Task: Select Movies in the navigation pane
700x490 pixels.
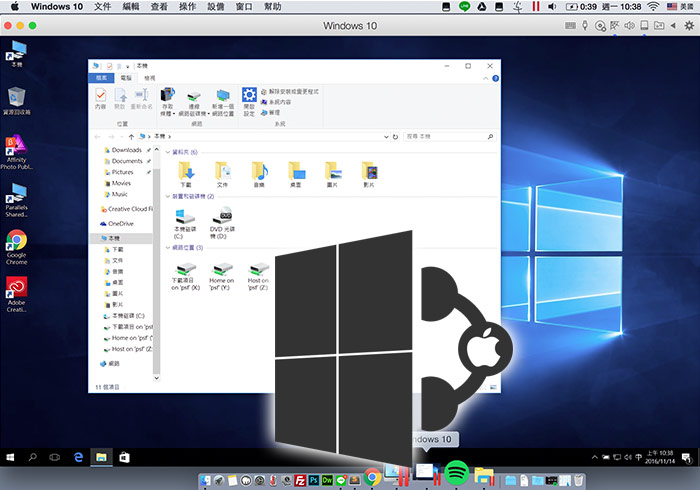Action: 121,183
